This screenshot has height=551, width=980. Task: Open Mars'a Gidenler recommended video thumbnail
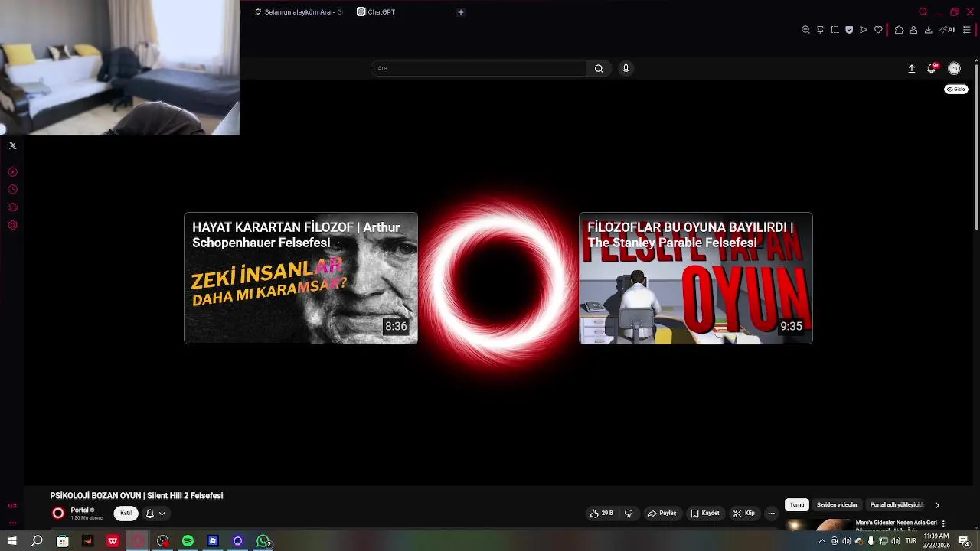(818, 525)
